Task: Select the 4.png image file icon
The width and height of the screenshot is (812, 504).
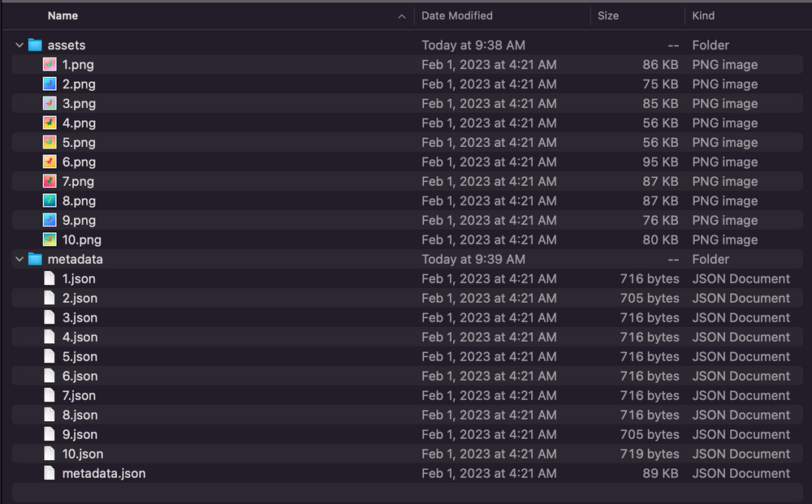Action: click(x=50, y=123)
